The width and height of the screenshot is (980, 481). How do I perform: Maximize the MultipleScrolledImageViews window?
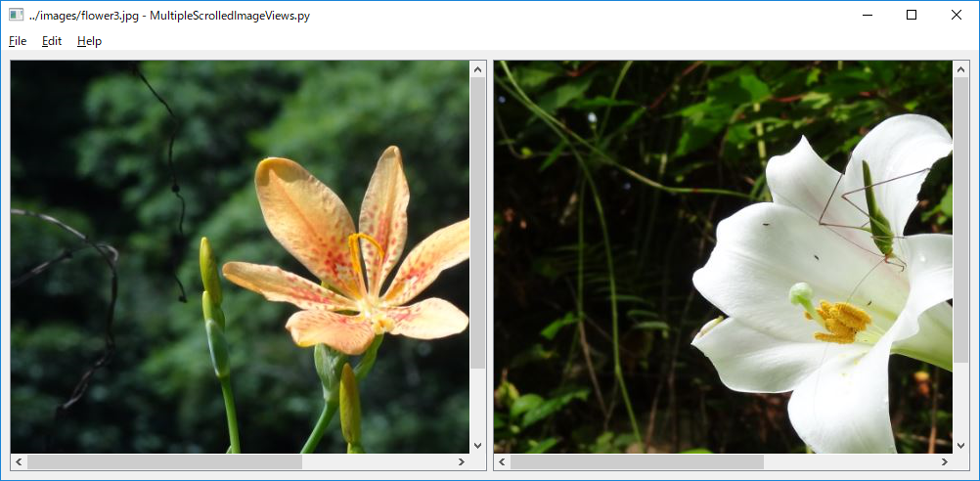(912, 15)
